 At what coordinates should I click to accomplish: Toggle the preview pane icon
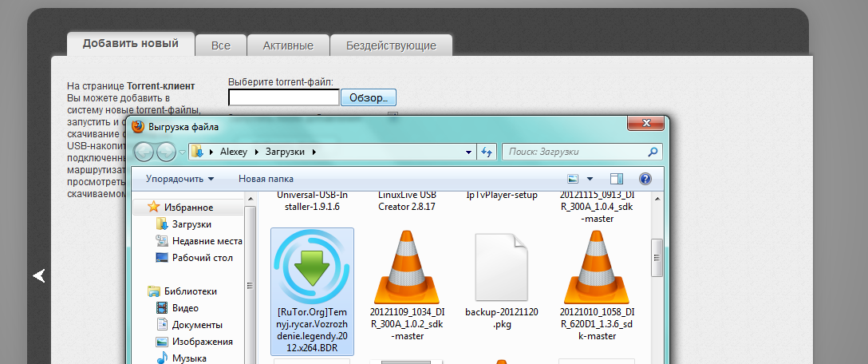click(617, 178)
